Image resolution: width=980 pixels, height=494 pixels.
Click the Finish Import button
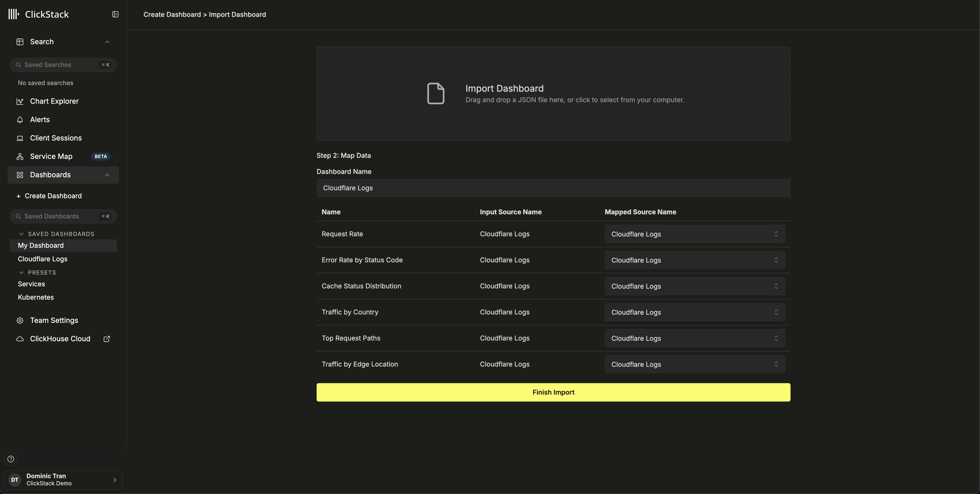553,392
